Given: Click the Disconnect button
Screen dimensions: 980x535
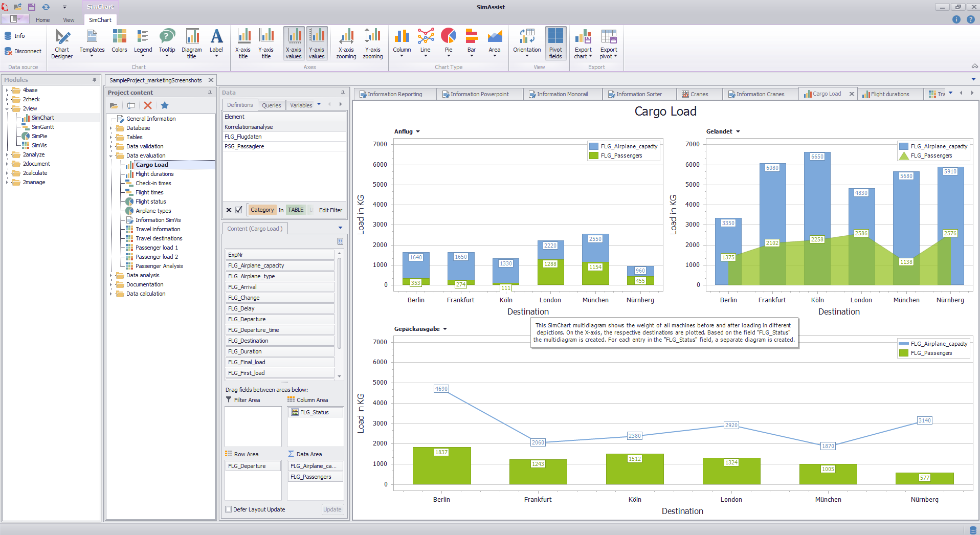Looking at the screenshot, I should [x=23, y=51].
